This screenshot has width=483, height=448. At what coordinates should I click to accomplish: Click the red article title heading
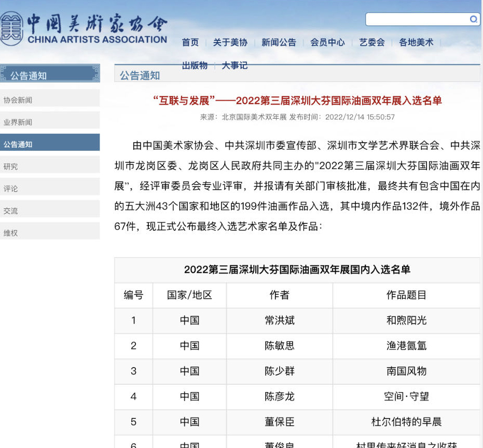(297, 101)
